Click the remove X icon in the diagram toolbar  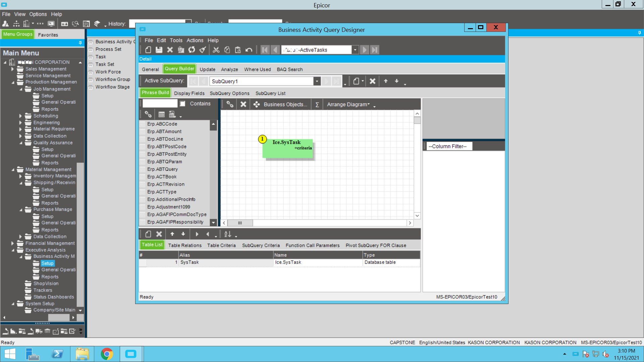tap(244, 104)
